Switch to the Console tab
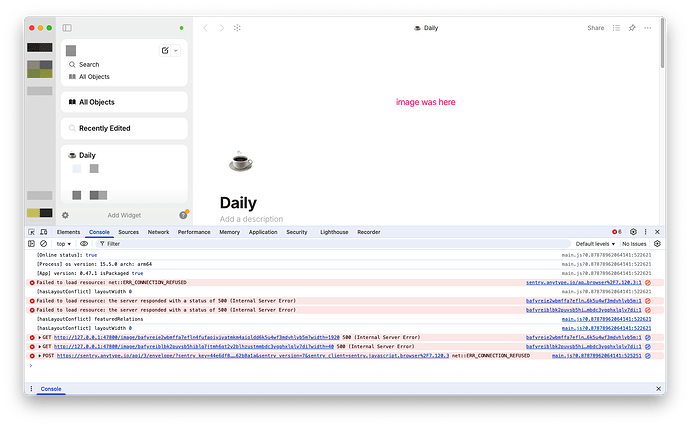 click(x=99, y=232)
